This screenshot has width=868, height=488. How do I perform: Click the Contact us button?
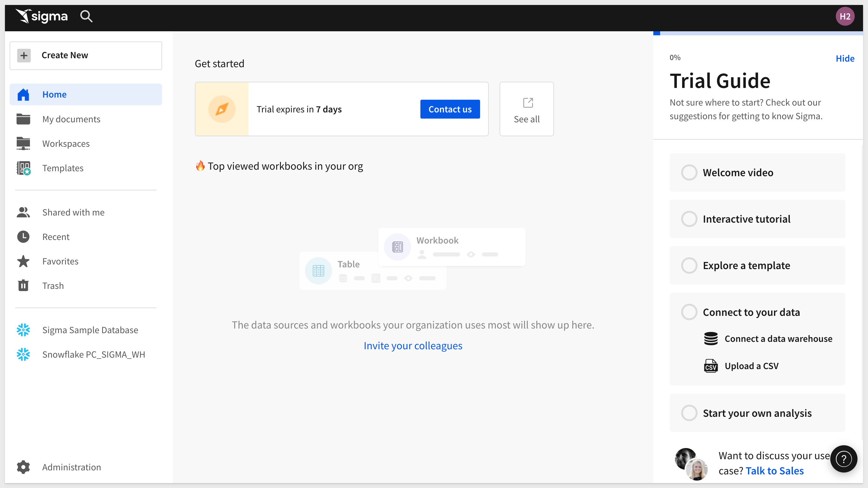click(x=450, y=109)
